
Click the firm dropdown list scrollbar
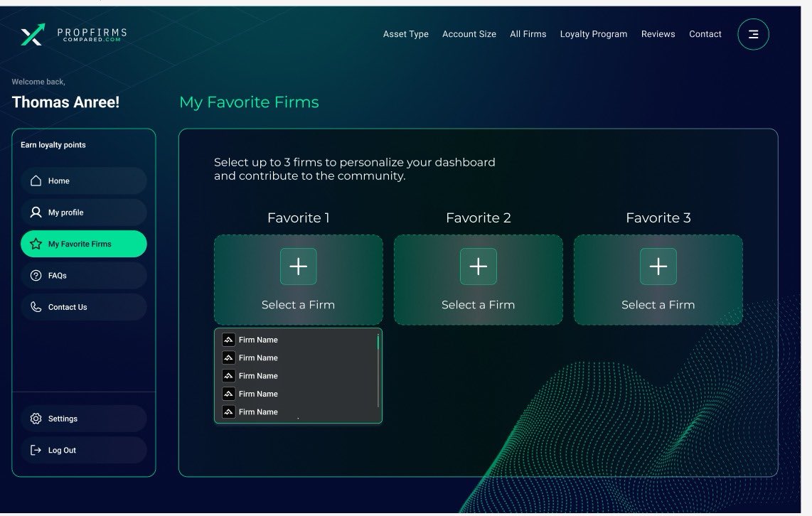378,370
